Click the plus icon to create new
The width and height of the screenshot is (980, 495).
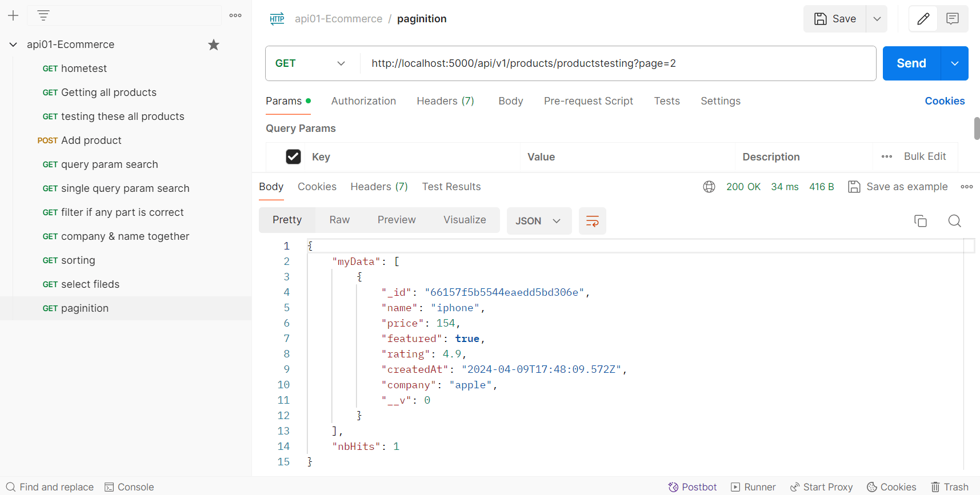13,15
